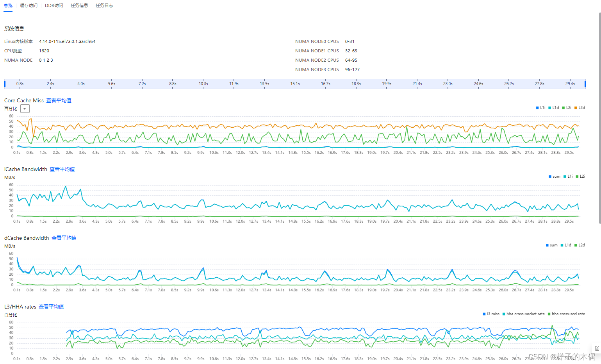Click the L3/HHA rates chart title
601x364 pixels.
click(x=20, y=307)
